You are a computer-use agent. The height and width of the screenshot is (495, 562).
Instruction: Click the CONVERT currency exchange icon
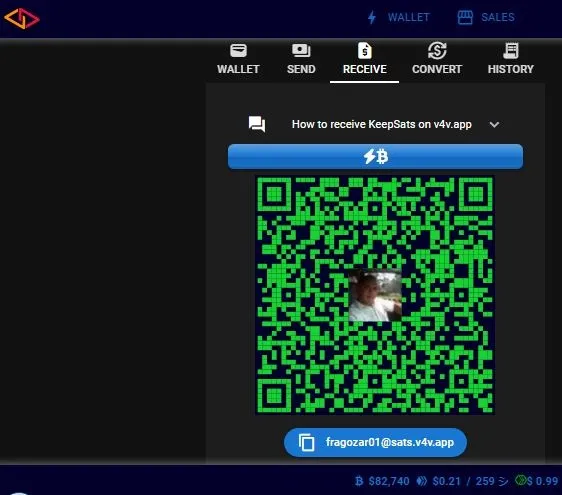tap(437, 51)
